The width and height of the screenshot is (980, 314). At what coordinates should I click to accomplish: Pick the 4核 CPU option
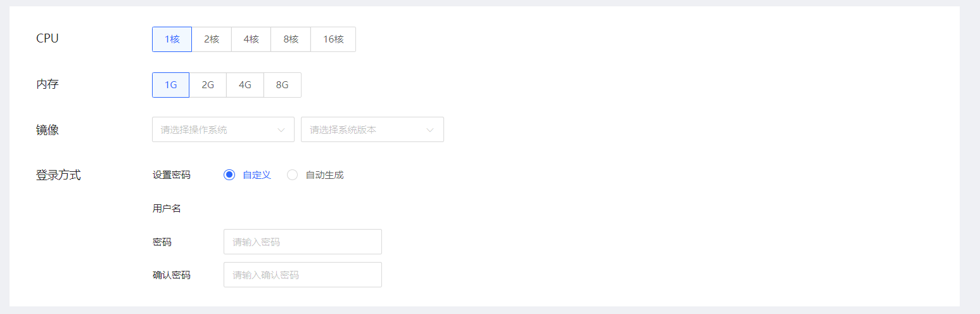(251, 39)
